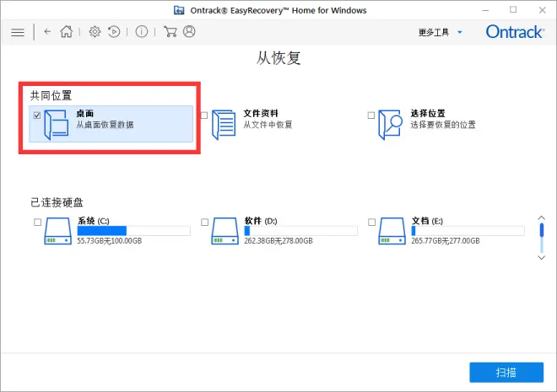This screenshot has height=392, width=557.
Task: Click the 共同位置 heading
Action: click(x=51, y=95)
